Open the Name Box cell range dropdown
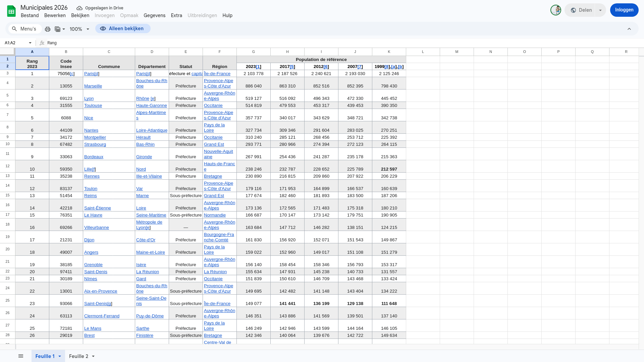Viewport: 644px width, 362px height. [30, 43]
